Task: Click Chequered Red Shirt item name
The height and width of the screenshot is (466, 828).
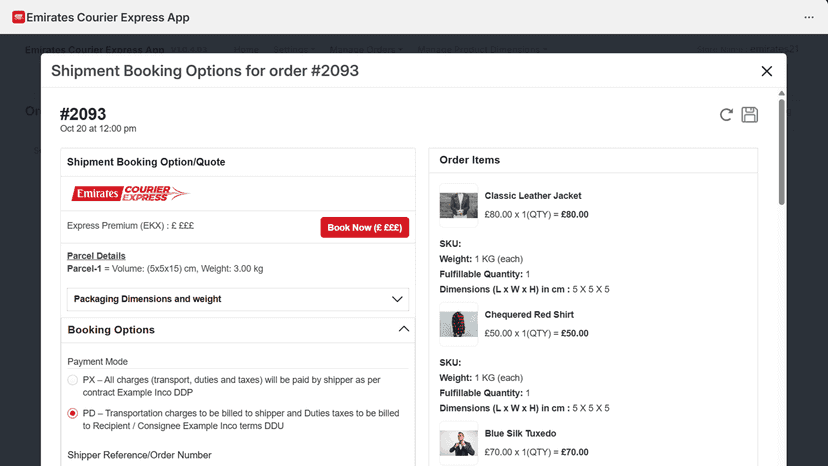Action: coord(529,314)
